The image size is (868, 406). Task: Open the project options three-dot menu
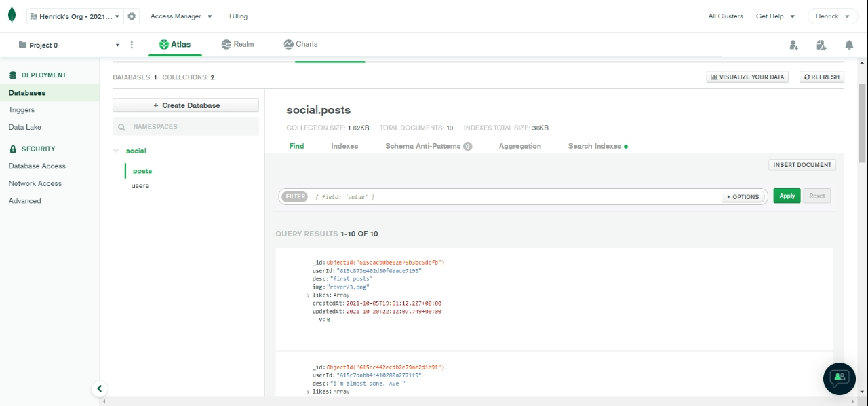132,45
